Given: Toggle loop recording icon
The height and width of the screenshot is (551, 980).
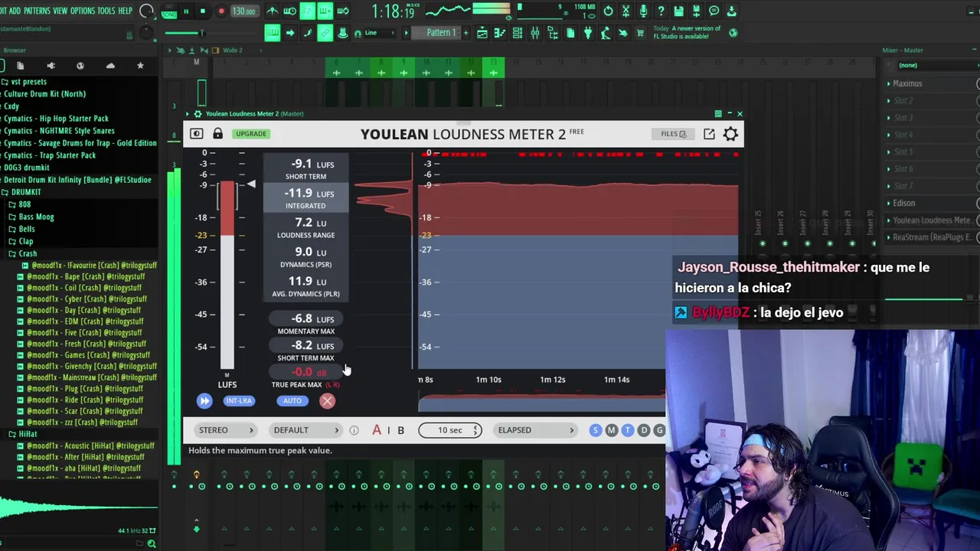Looking at the screenshot, I should 343,11.
